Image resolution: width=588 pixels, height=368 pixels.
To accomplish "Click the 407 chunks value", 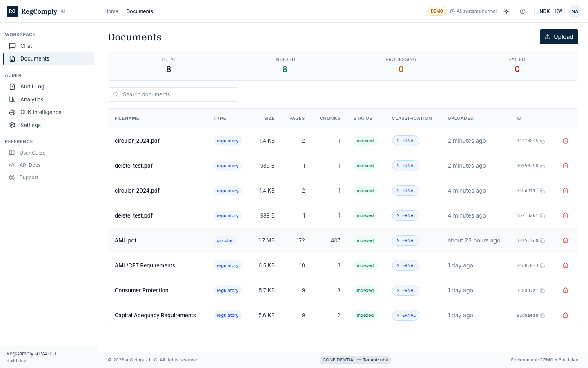I will point(336,240).
